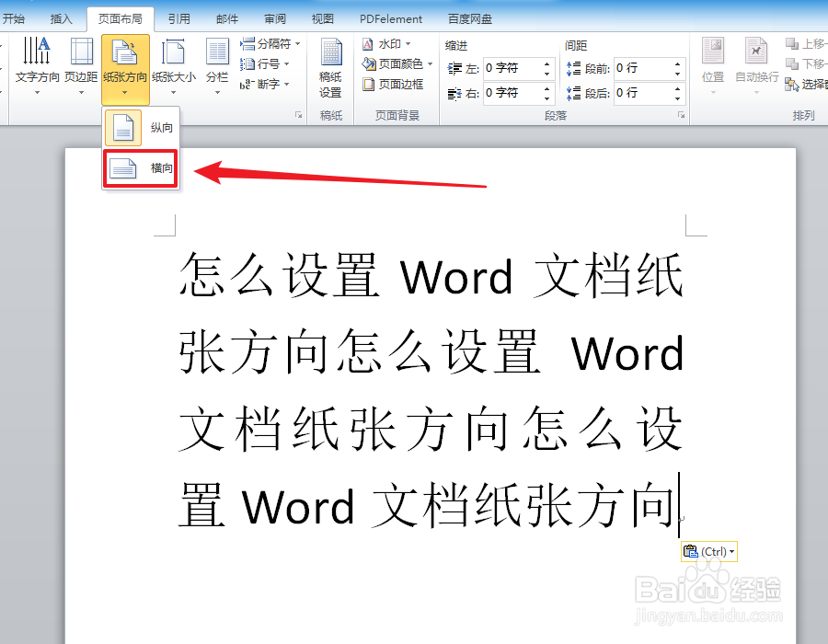This screenshot has width=828, height=644.
Task: Click the 位置 position button
Action: 713,66
